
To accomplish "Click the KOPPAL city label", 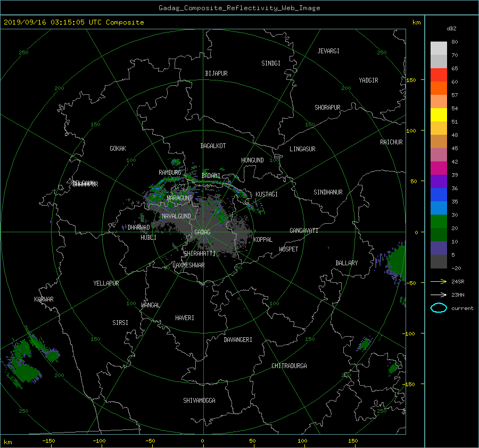I will (x=263, y=240).
